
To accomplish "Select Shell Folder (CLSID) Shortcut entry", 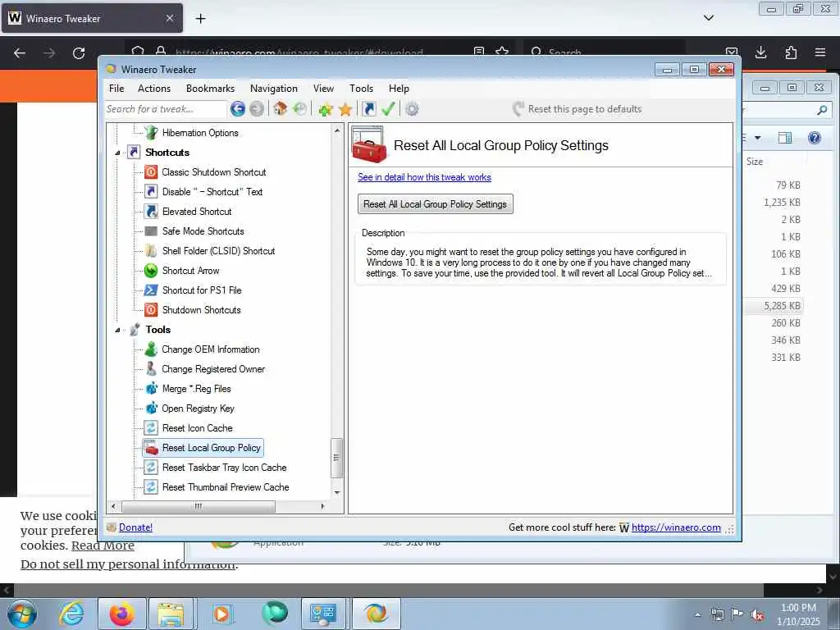I will pos(218,251).
